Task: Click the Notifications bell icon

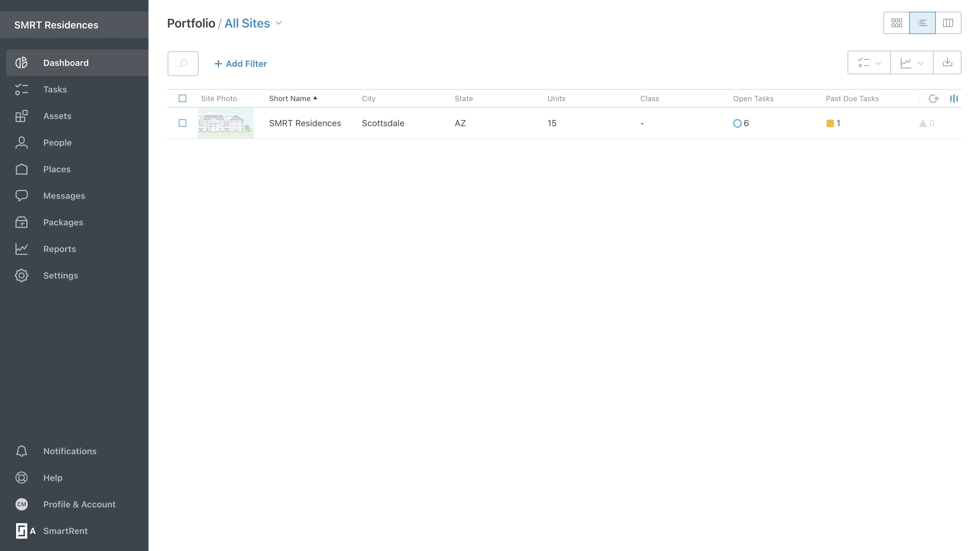Action: 21,451
